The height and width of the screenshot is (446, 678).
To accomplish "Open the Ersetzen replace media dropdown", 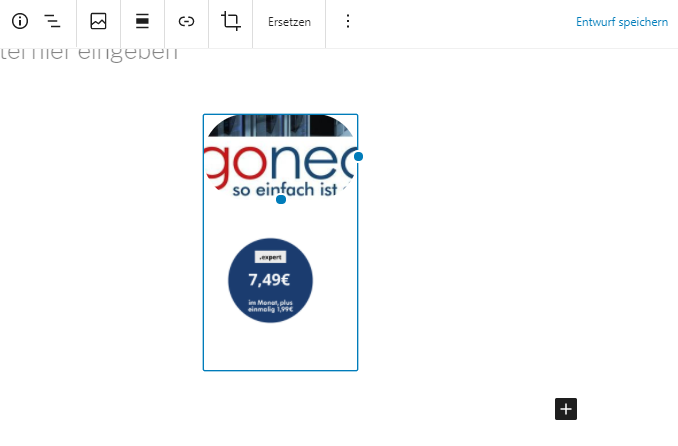I will [289, 22].
